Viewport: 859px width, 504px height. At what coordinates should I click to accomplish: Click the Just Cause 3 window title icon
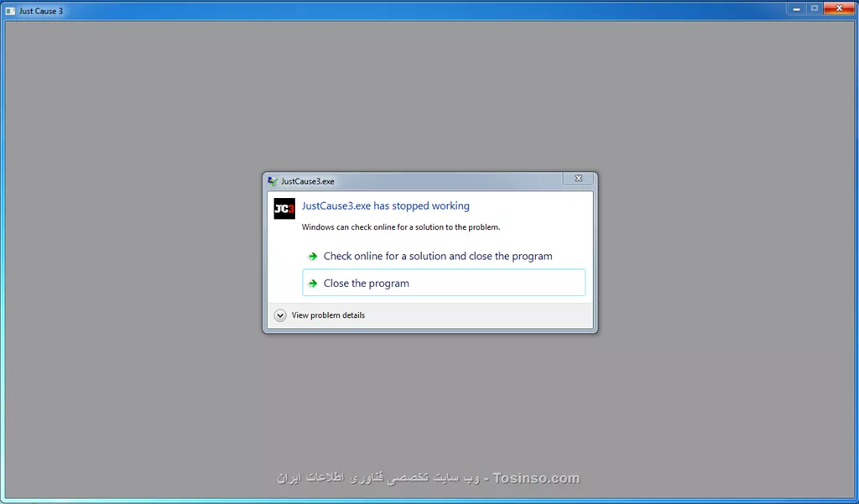coord(10,11)
